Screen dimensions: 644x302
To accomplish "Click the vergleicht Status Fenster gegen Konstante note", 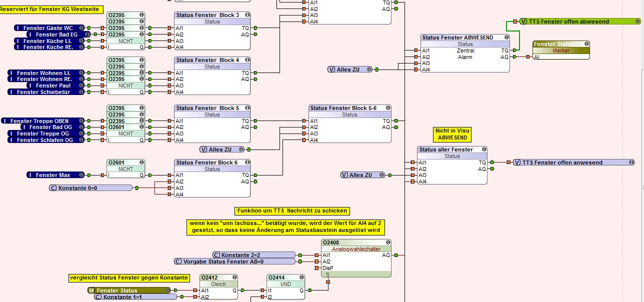I will (x=129, y=278).
